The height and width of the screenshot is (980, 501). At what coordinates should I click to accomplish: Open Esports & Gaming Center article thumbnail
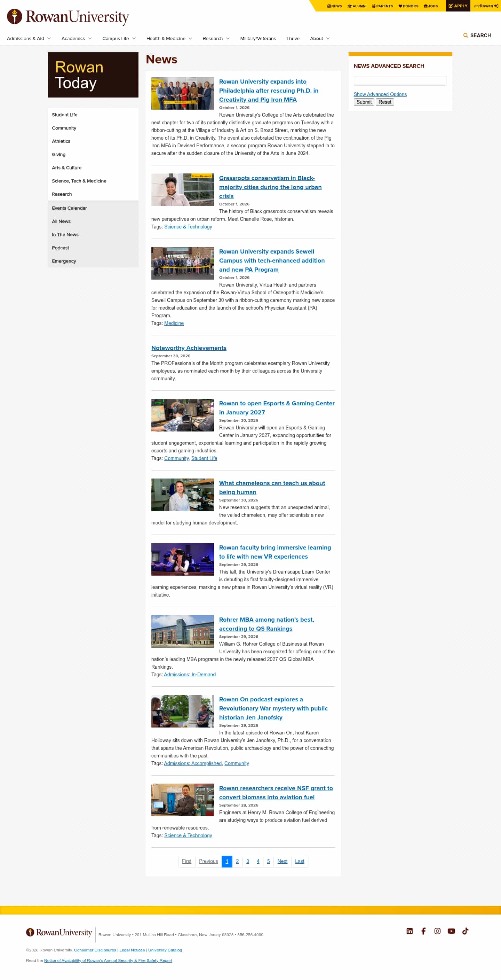[182, 415]
